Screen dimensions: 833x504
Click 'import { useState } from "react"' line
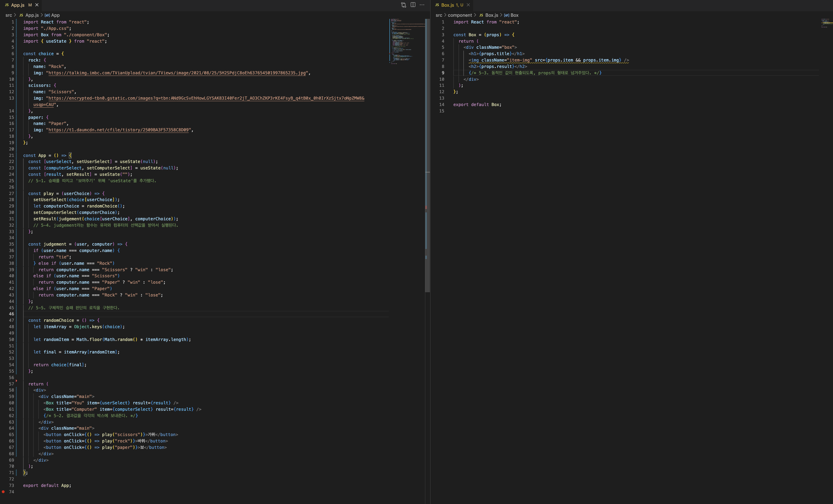coord(65,41)
